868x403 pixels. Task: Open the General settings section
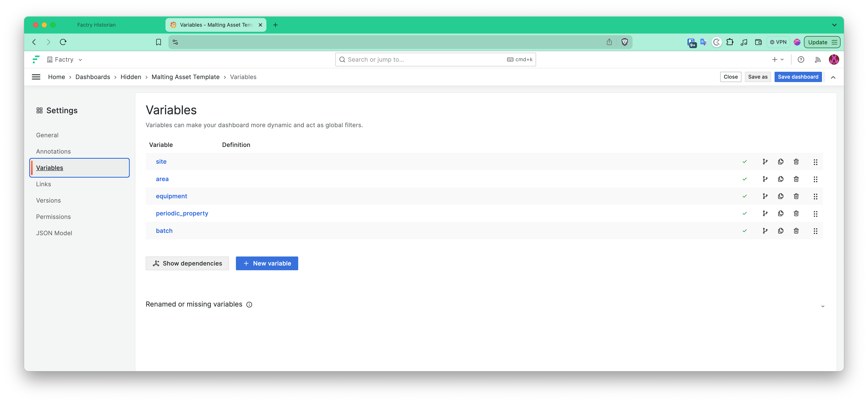[47, 135]
